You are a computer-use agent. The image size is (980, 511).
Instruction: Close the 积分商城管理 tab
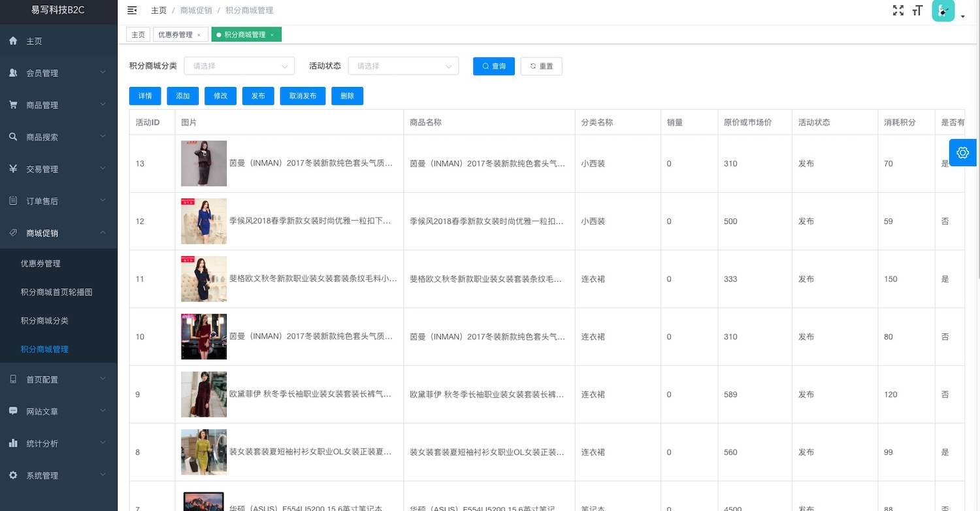click(x=272, y=35)
